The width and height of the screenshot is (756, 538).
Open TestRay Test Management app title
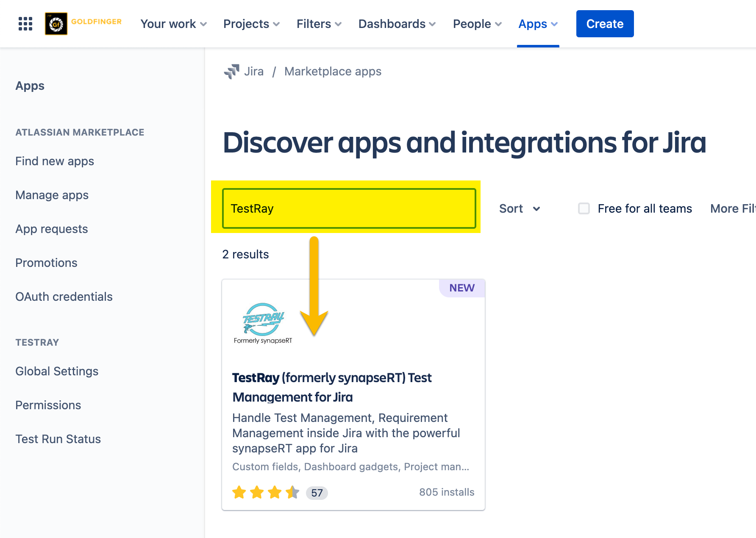(332, 387)
